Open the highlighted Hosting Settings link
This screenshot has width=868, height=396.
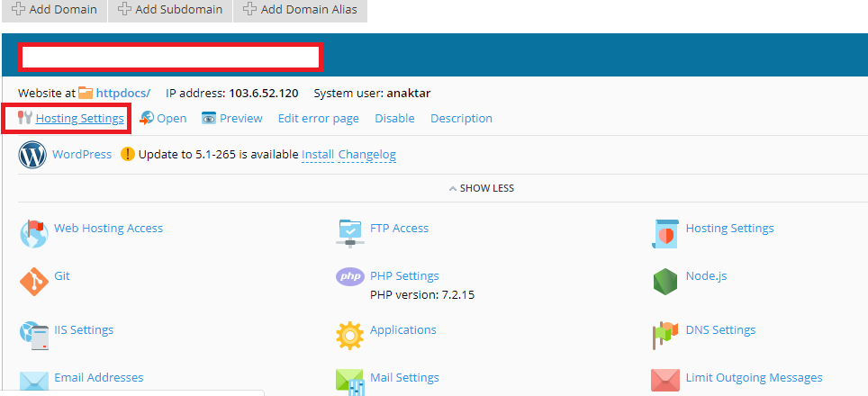point(79,119)
